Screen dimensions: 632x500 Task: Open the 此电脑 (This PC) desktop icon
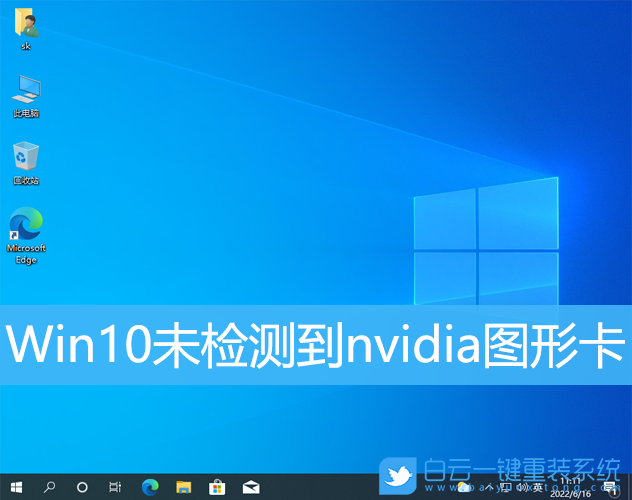(x=26, y=96)
